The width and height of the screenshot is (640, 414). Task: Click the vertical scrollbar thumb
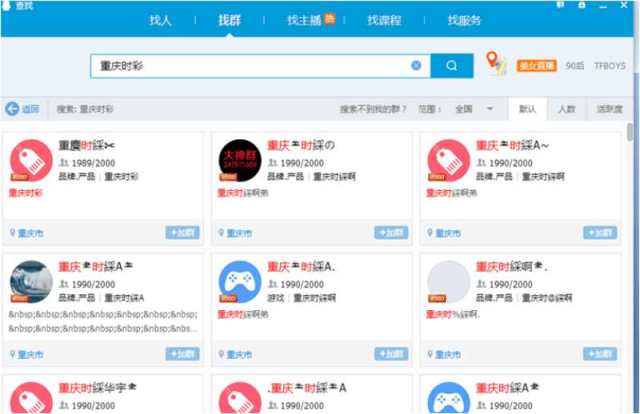(630, 132)
